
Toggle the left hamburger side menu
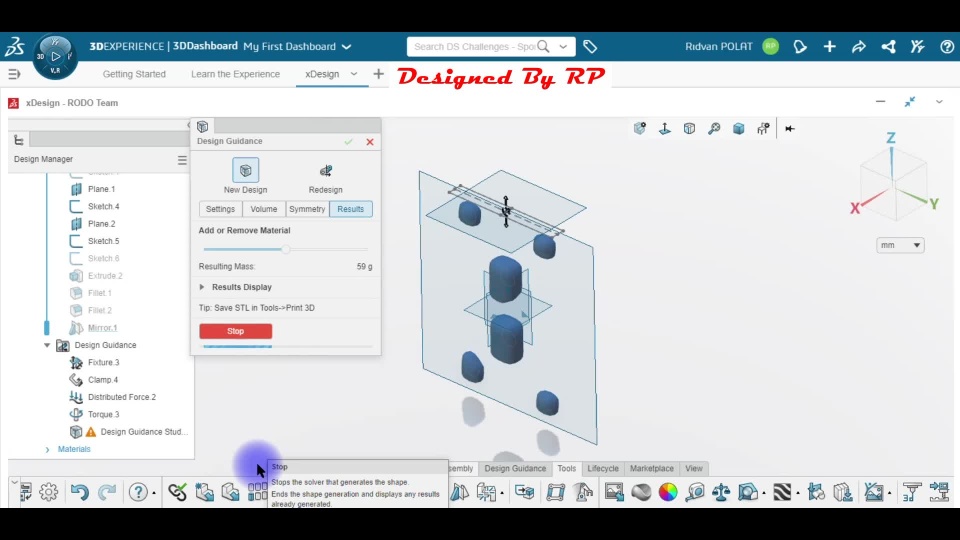14,74
